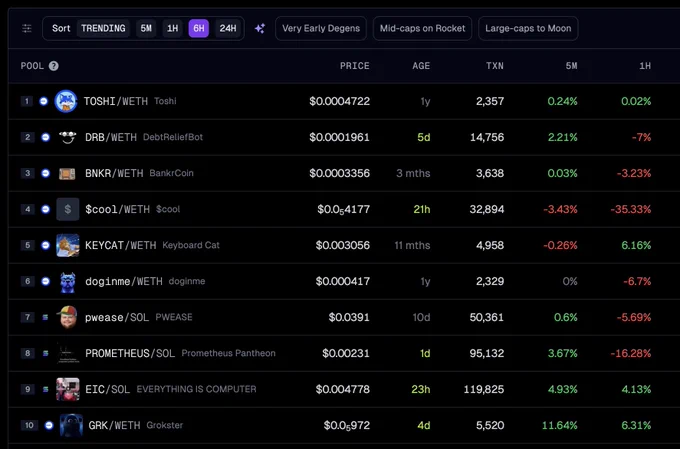Click the Solana chain icon beside pwease
The image size is (680, 449).
(x=45, y=317)
